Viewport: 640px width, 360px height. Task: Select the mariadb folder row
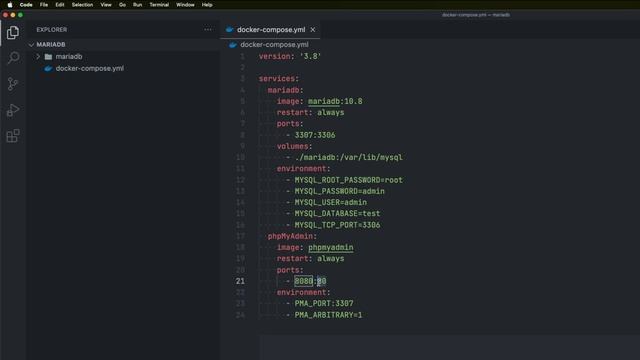pyautogui.click(x=123, y=56)
